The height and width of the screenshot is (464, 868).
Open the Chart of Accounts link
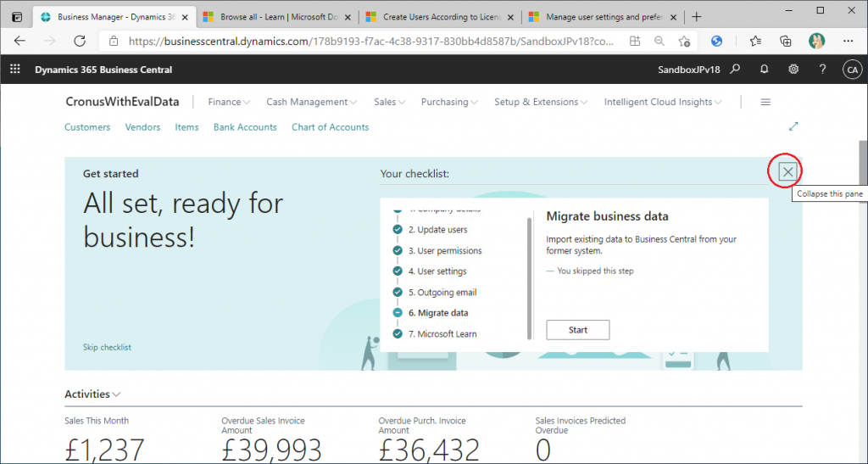tap(331, 126)
